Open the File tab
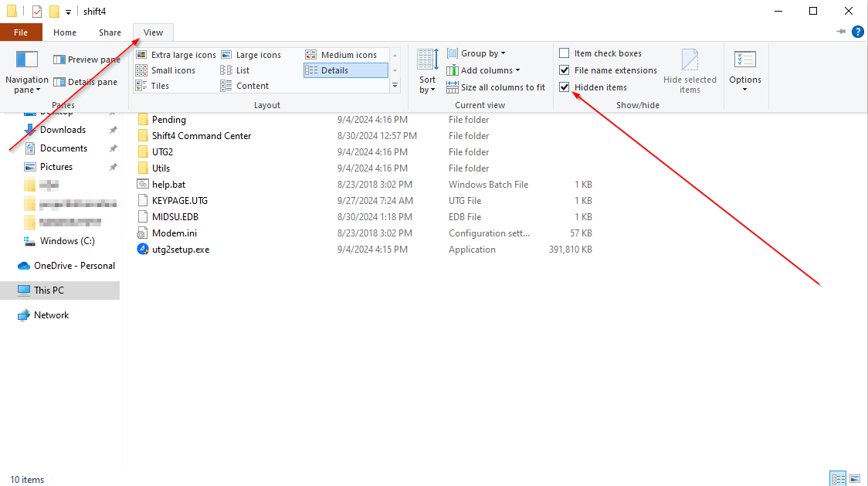Image resolution: width=868 pixels, height=486 pixels. pos(21,32)
